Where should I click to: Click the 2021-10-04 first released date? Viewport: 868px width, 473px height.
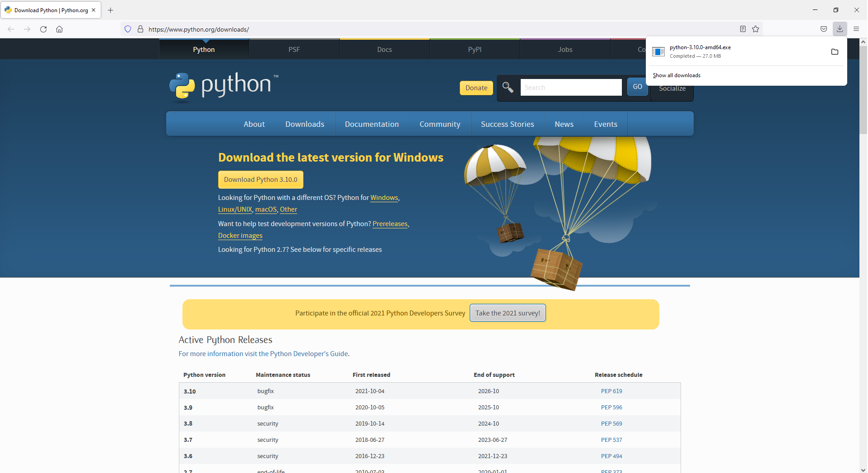(370, 391)
